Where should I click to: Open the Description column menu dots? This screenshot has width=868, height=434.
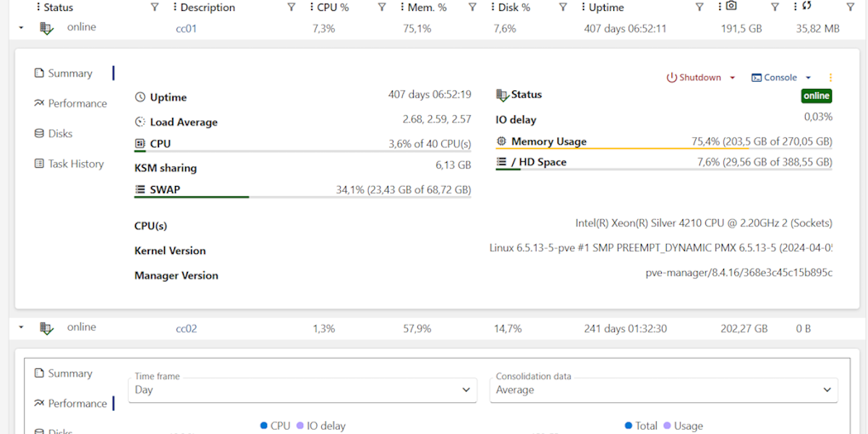click(x=175, y=7)
